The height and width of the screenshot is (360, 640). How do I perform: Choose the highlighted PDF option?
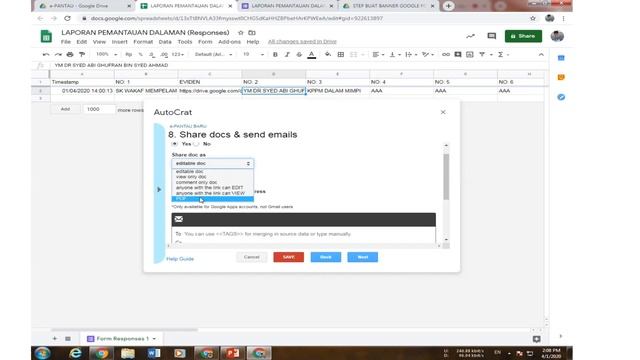pos(213,199)
